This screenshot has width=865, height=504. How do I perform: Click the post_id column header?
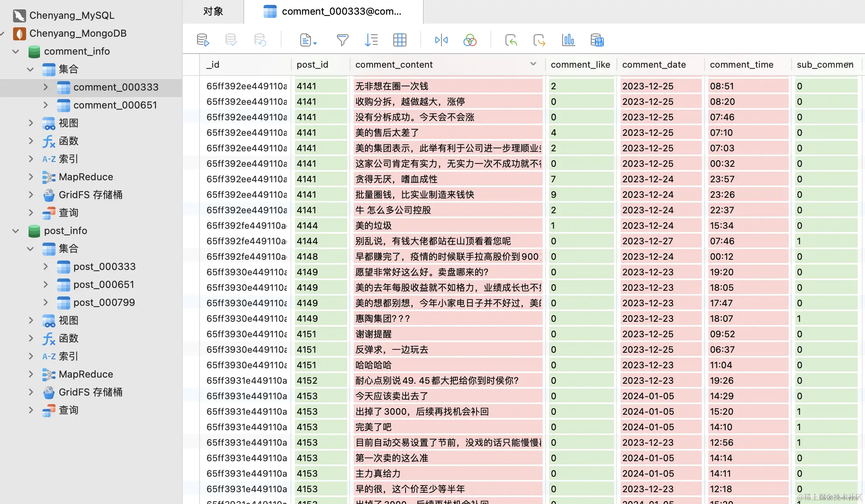pyautogui.click(x=321, y=64)
